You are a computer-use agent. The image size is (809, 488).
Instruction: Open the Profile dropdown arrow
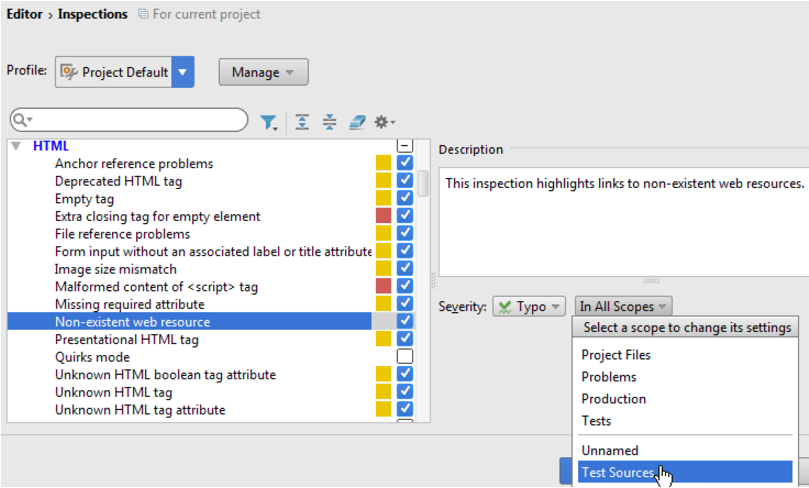[x=182, y=72]
